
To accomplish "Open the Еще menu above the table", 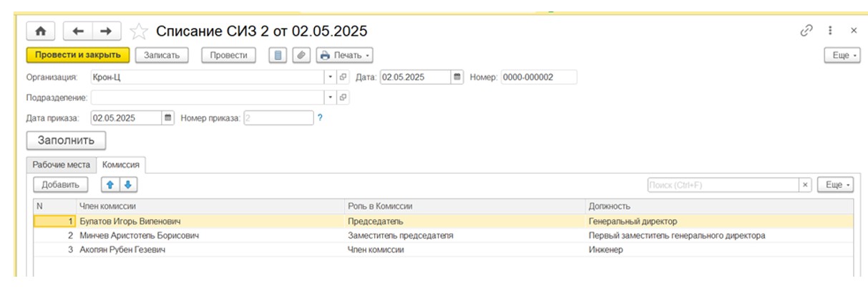I will click(836, 185).
